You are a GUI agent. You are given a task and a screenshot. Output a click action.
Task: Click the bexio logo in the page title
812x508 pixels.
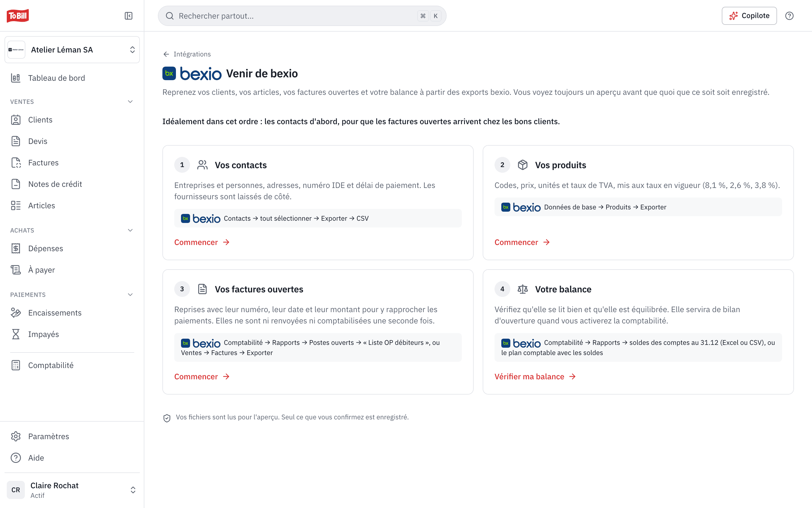coord(192,74)
